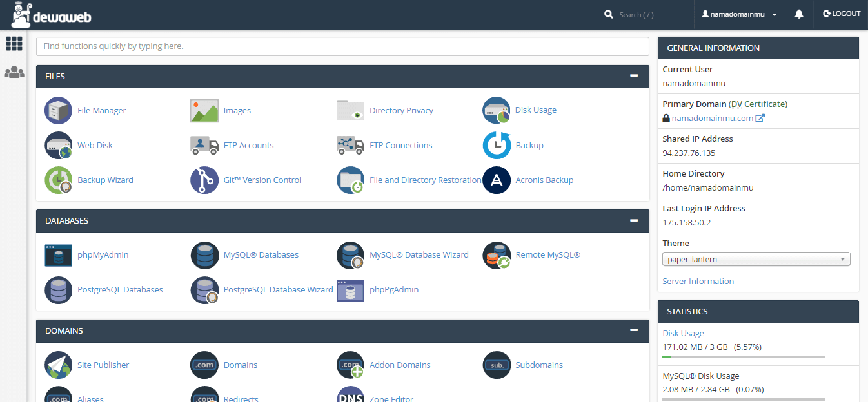Click the phpPgAdmin text link
This screenshot has width=868, height=402.
(x=394, y=289)
